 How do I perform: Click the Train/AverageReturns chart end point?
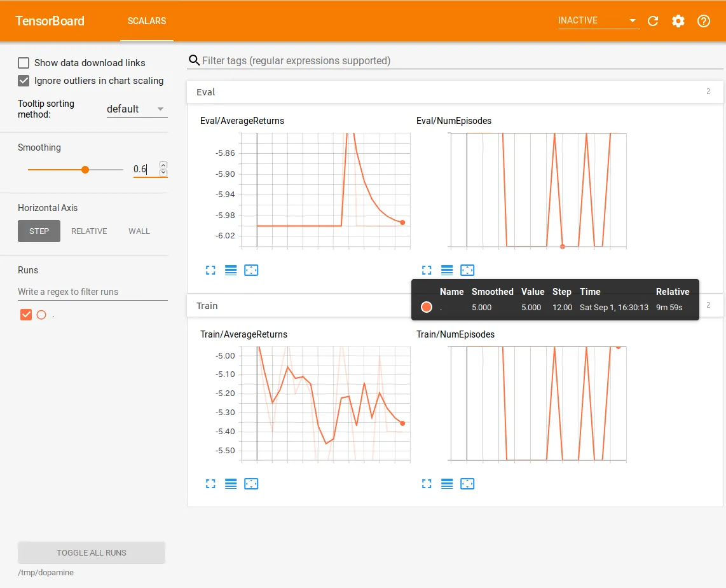(403, 423)
